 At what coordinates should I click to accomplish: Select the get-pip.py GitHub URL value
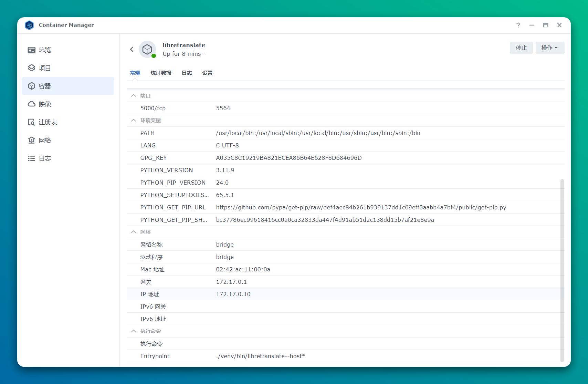[x=361, y=207]
